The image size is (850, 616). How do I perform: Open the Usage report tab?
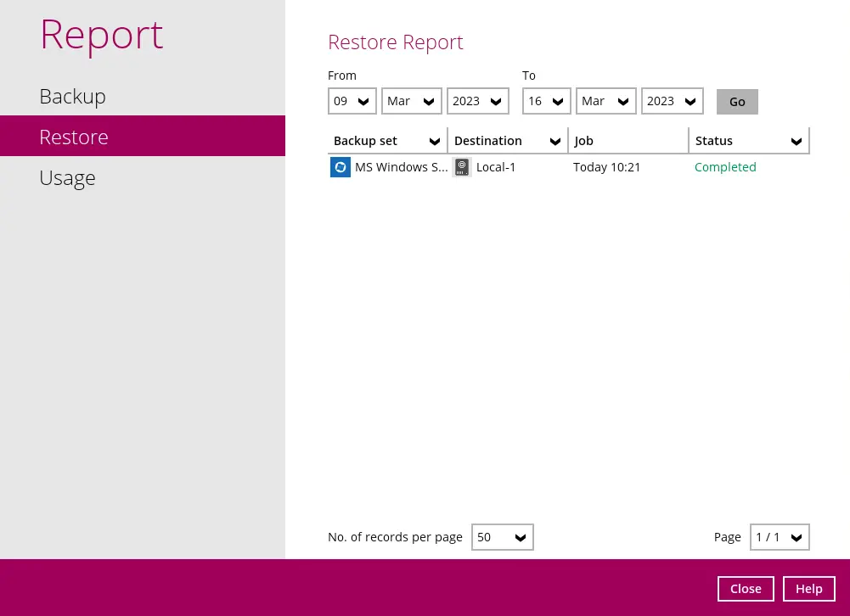coord(67,178)
